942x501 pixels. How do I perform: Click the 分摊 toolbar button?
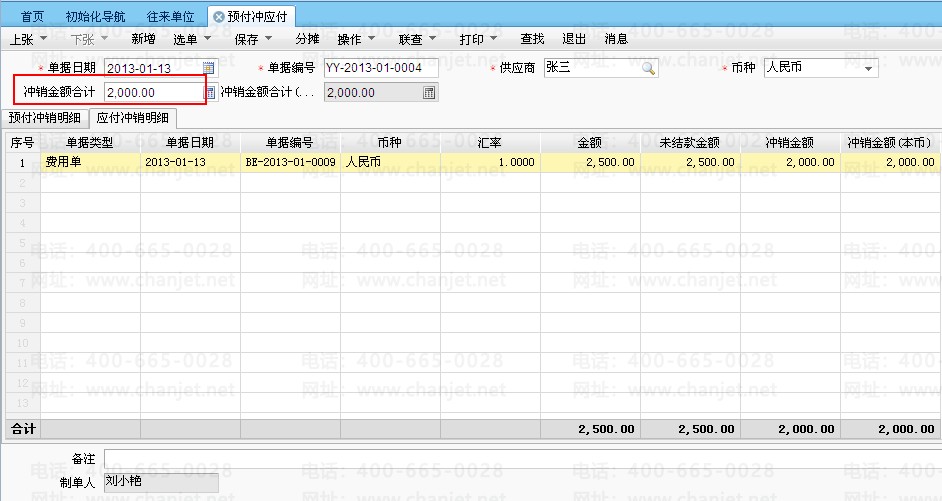click(307, 39)
